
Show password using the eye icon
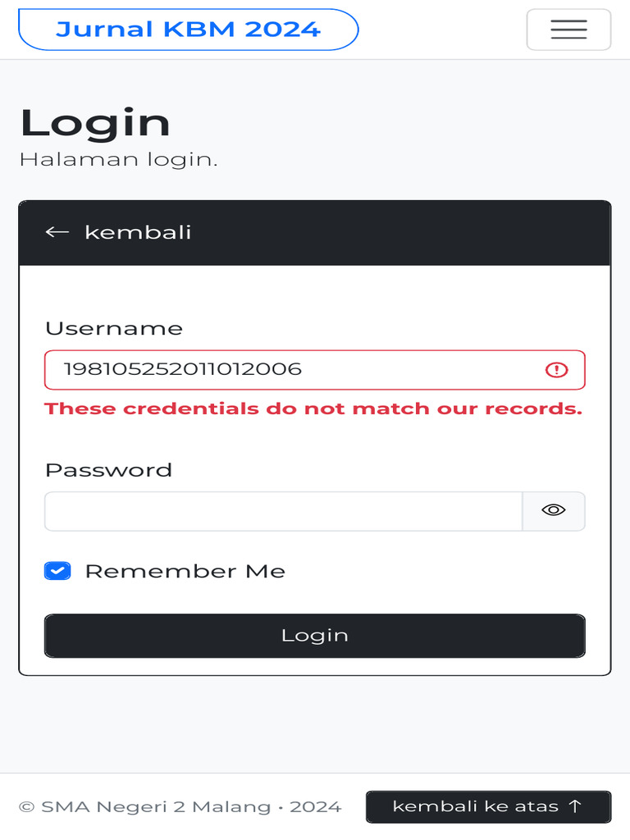[x=554, y=510]
